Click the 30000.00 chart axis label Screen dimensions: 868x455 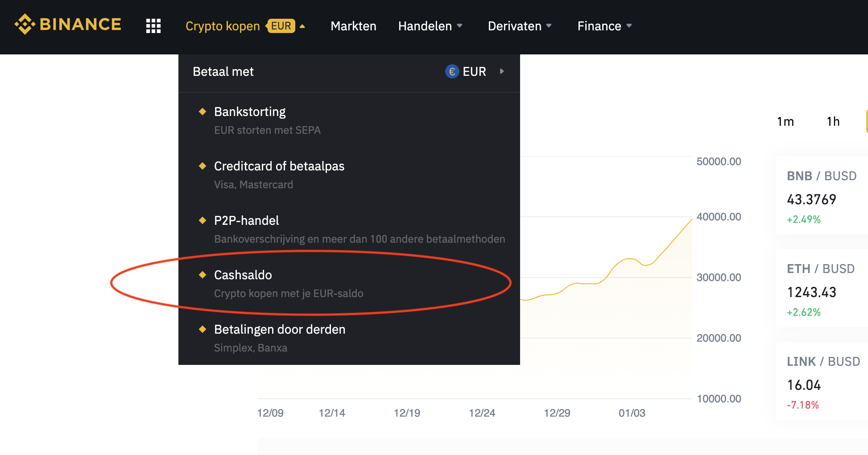coord(719,277)
